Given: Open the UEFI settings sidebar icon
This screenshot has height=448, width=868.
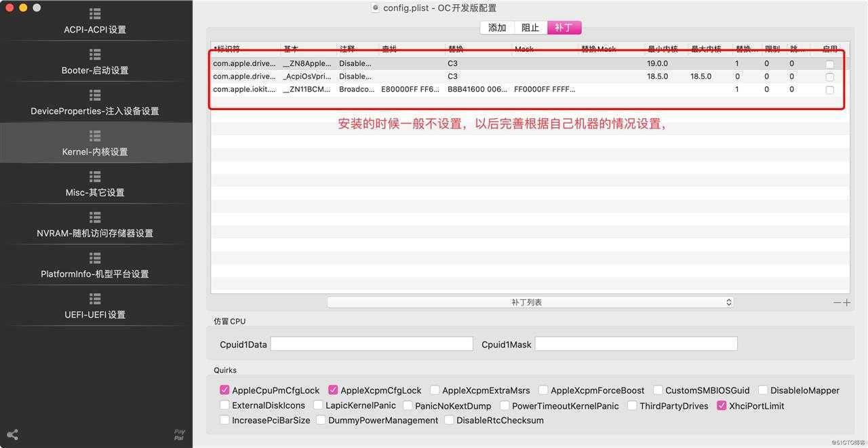Looking at the screenshot, I should [95, 299].
